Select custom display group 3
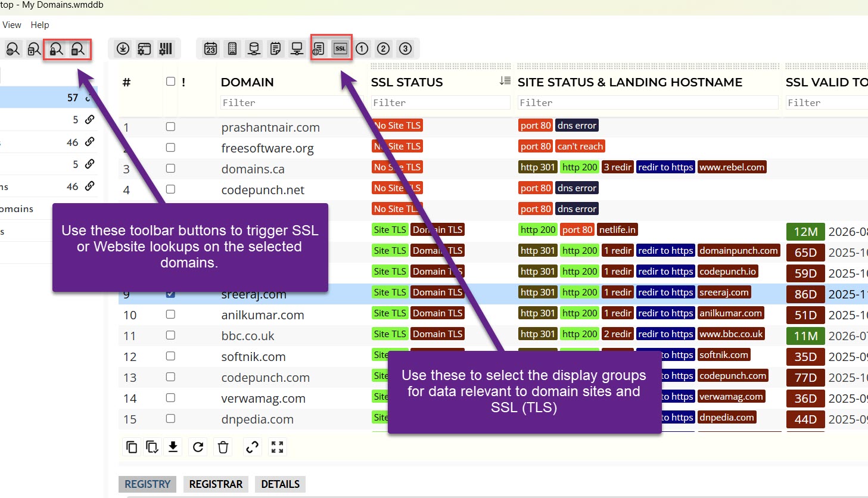The height and width of the screenshot is (498, 868). click(405, 49)
